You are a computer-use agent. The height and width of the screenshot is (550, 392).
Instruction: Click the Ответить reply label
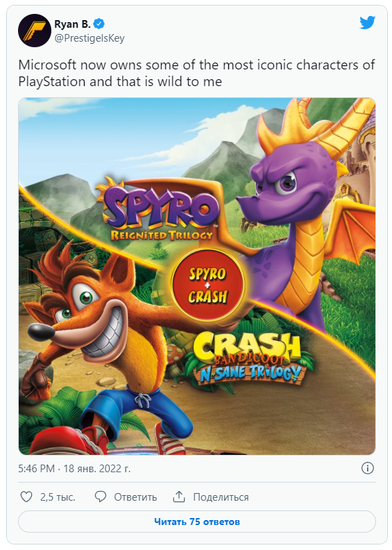point(135,497)
